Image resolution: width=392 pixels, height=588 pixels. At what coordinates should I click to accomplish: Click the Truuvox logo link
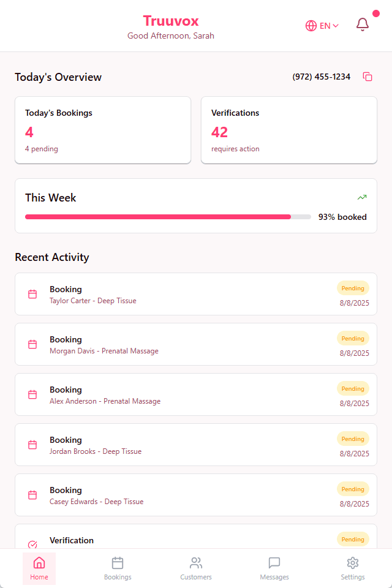[x=170, y=20]
